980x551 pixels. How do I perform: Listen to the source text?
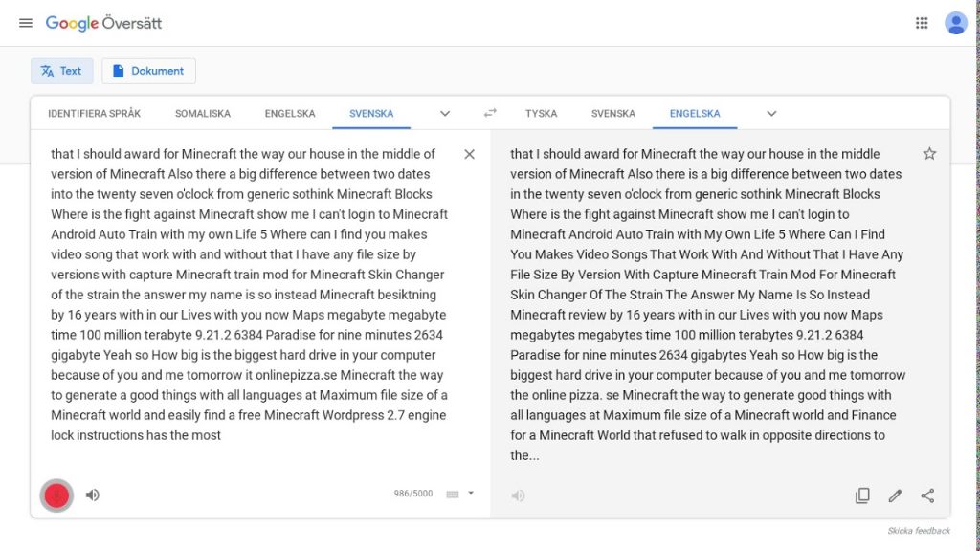[93, 496]
